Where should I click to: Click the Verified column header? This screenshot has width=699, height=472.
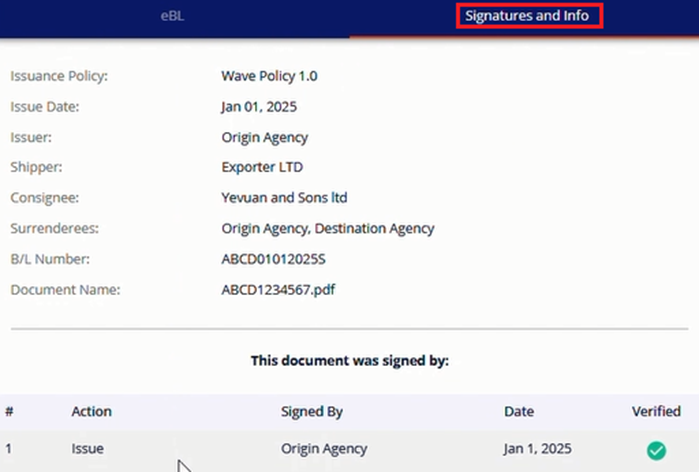(x=656, y=411)
